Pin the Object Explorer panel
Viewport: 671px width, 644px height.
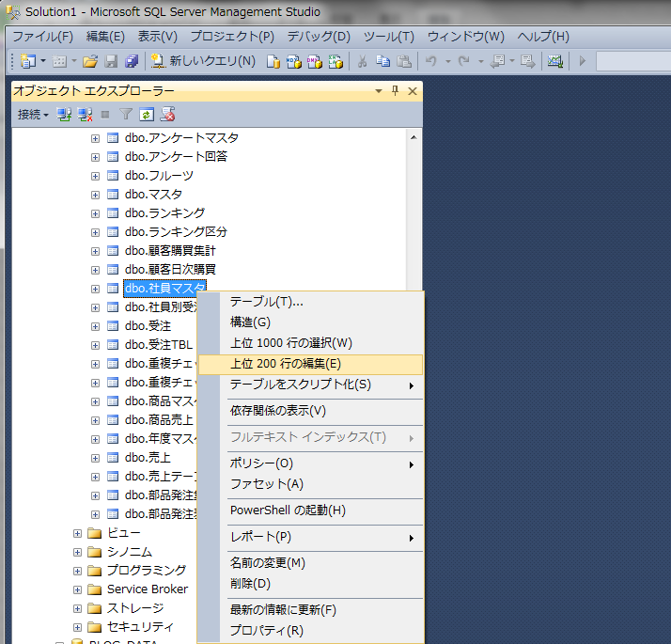click(395, 91)
